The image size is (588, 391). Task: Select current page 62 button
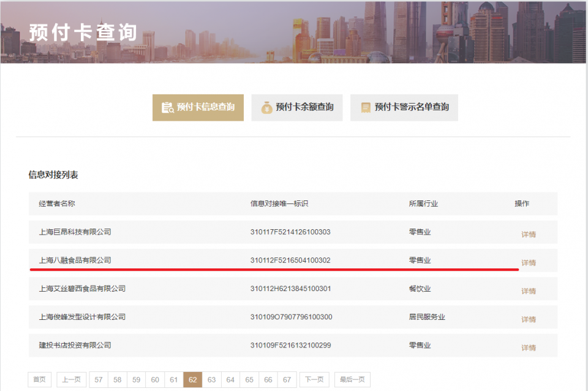pos(192,379)
